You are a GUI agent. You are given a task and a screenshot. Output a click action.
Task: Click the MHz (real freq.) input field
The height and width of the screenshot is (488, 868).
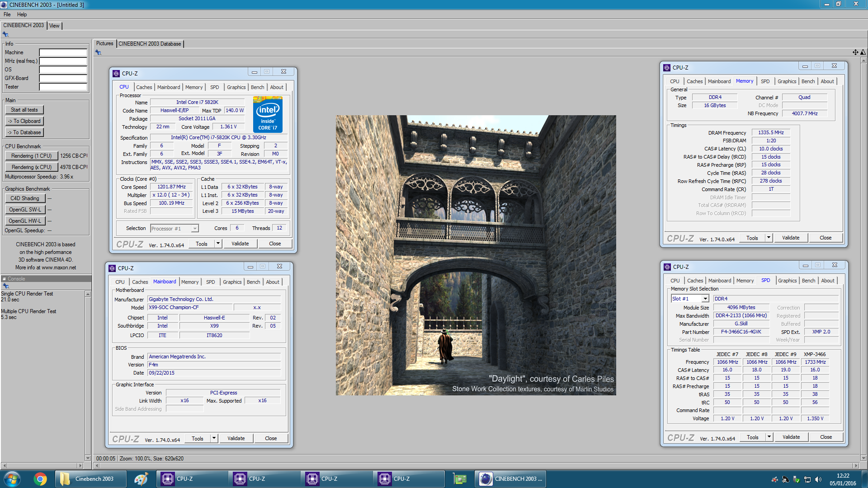[x=63, y=61]
